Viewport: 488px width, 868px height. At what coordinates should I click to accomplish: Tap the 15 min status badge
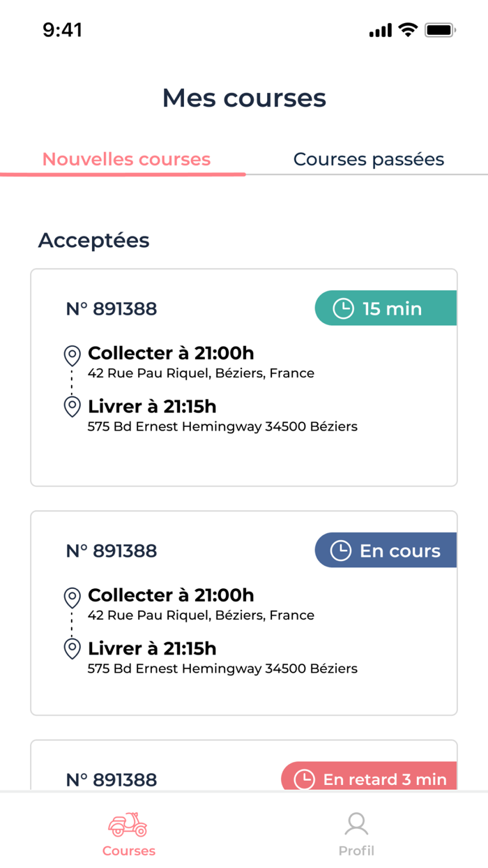tap(386, 308)
